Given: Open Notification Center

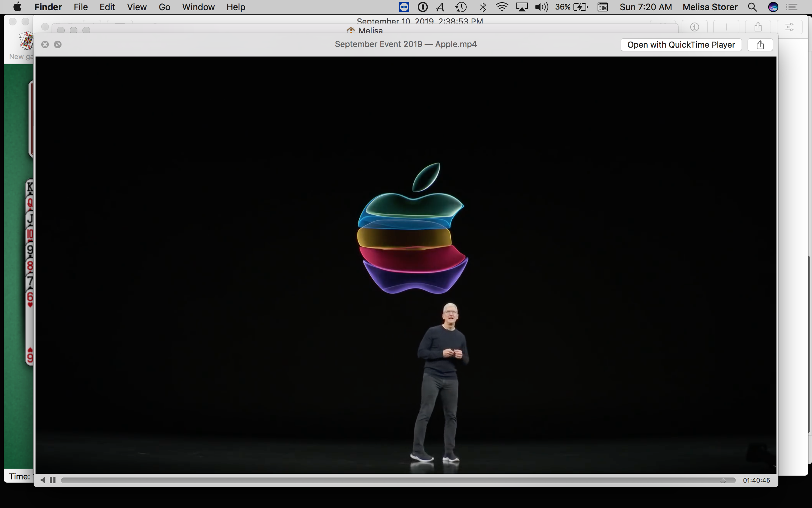Looking at the screenshot, I should 791,7.
